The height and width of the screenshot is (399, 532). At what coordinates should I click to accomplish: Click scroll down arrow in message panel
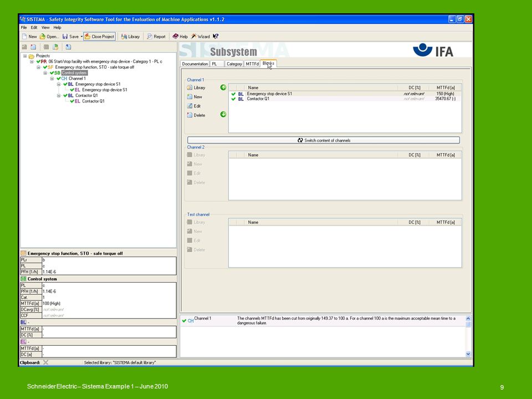(468, 354)
